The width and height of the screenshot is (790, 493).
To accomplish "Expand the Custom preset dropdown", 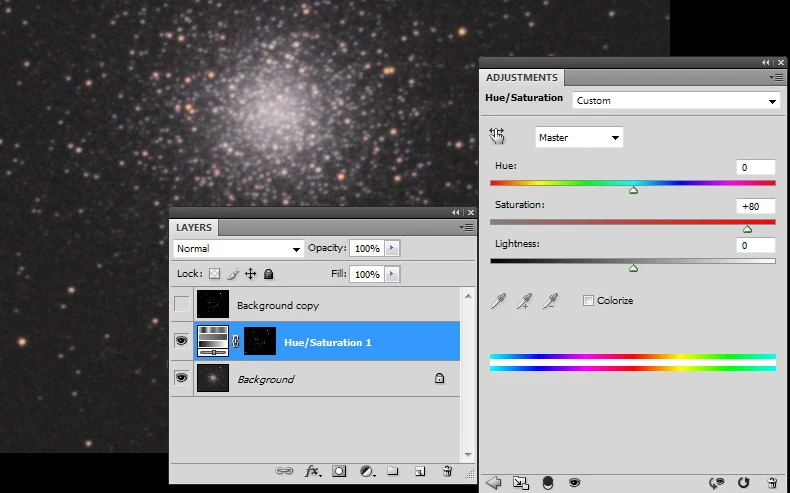I will [x=675, y=100].
